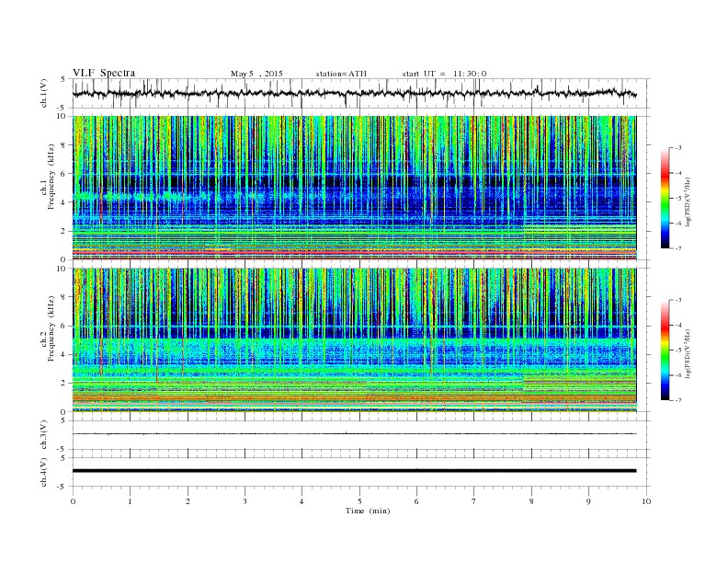The width and height of the screenshot is (728, 563).
Task: Click the '3' minute tick label
Action: coord(245,501)
